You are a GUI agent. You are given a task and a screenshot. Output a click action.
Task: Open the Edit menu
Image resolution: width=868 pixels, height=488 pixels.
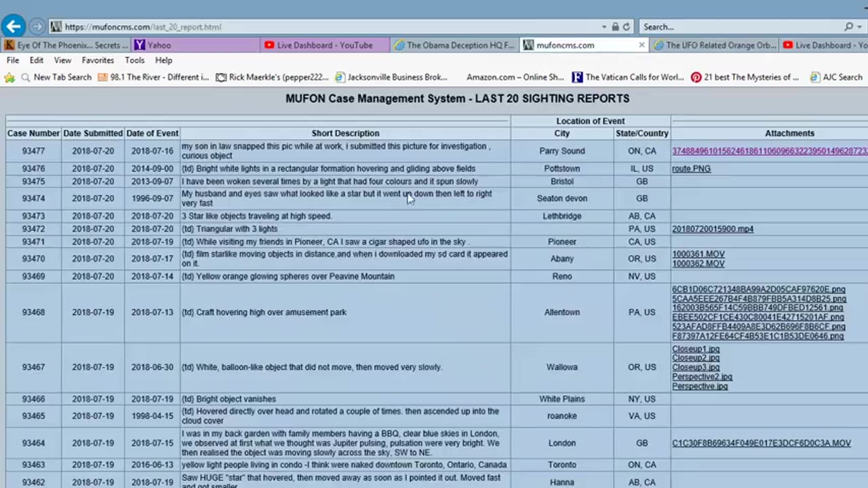point(36,60)
